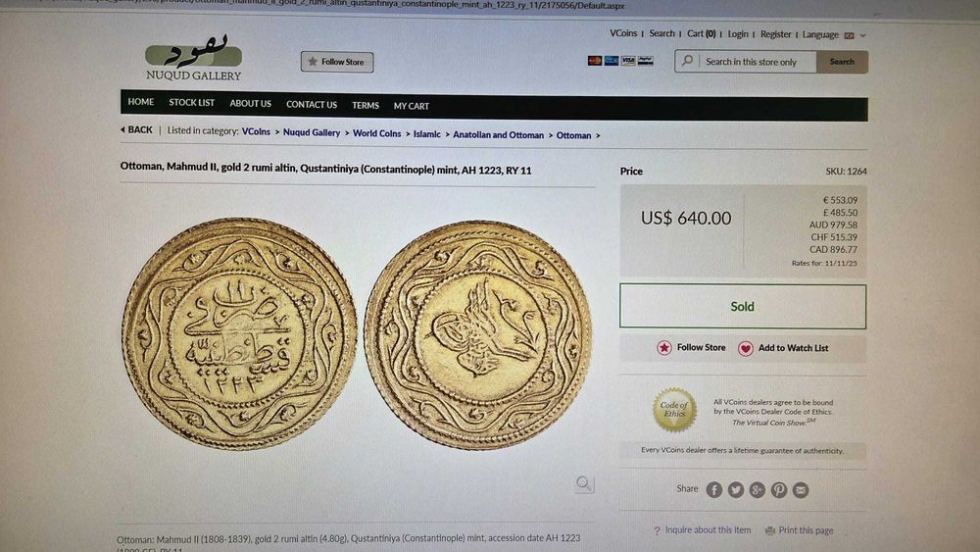980x552 pixels.
Task: Click the image zoom magnifier icon
Action: pyautogui.click(x=584, y=483)
